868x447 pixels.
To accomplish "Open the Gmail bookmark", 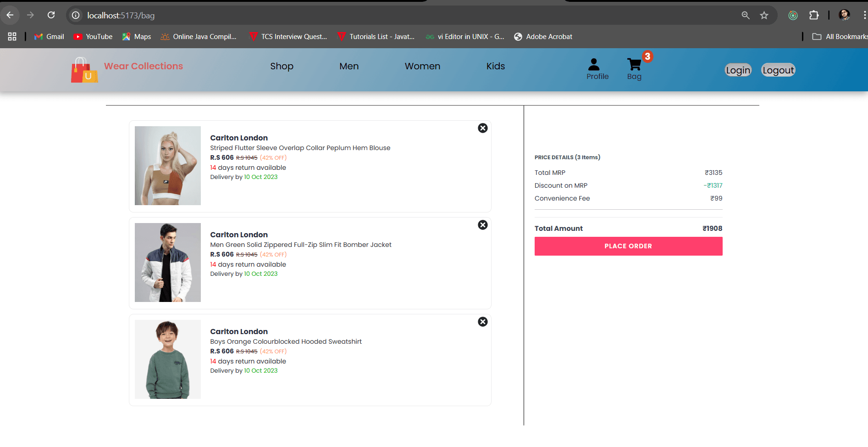I will [49, 37].
